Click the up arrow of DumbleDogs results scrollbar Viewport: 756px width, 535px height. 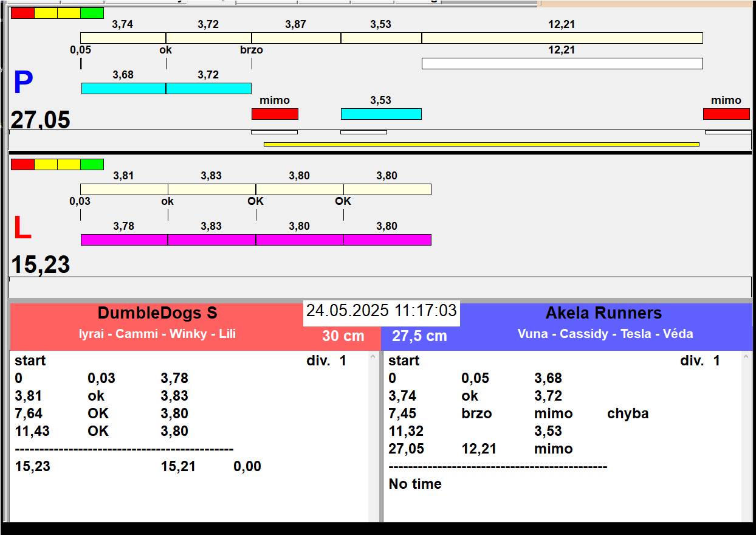(373, 357)
